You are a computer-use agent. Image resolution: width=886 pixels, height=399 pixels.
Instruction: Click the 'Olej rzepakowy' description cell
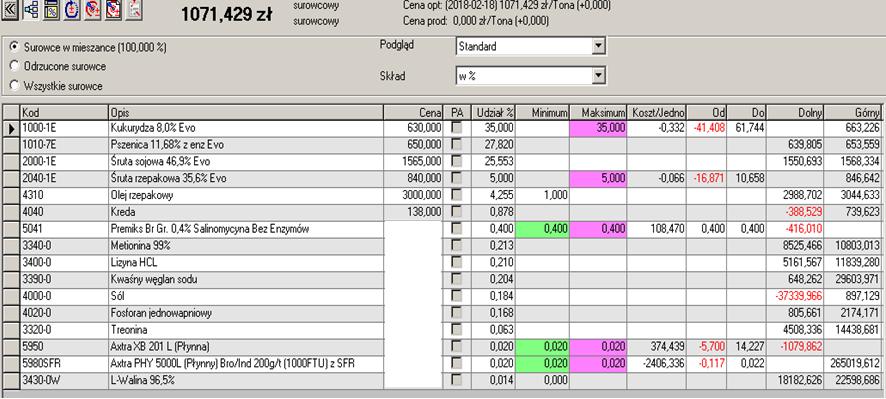click(246, 195)
